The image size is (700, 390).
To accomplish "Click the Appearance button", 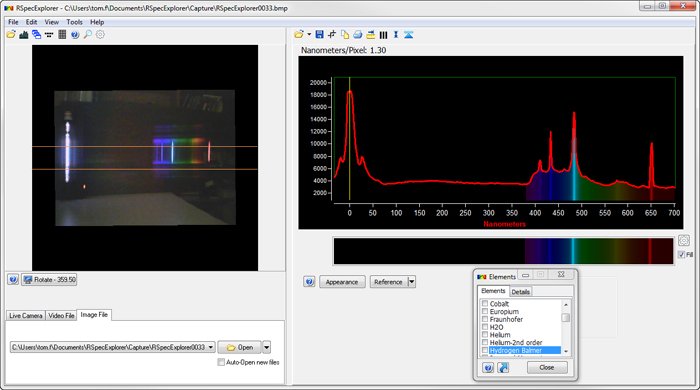I will 342,282.
